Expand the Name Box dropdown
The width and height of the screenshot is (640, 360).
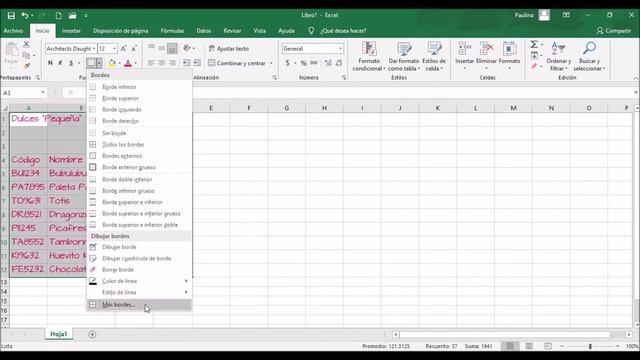tap(43, 93)
